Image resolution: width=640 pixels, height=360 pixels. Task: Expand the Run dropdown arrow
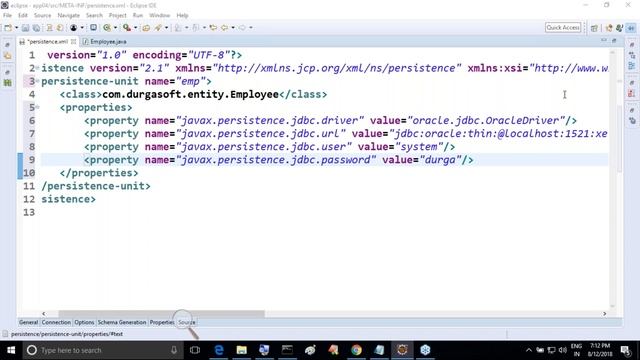tap(115, 28)
